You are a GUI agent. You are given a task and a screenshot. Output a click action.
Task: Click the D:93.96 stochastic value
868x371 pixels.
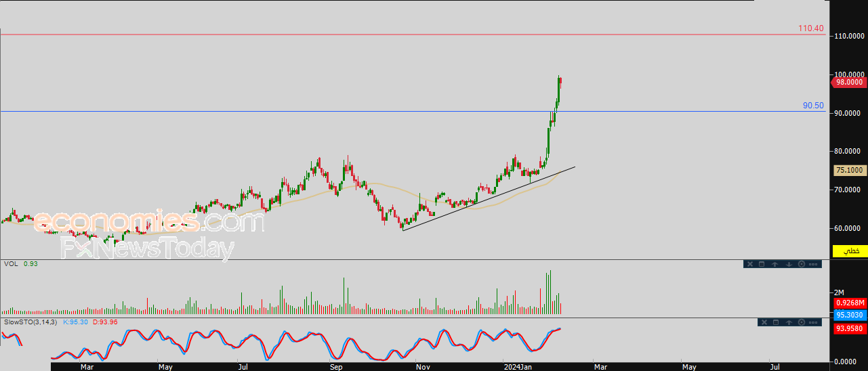pos(105,322)
